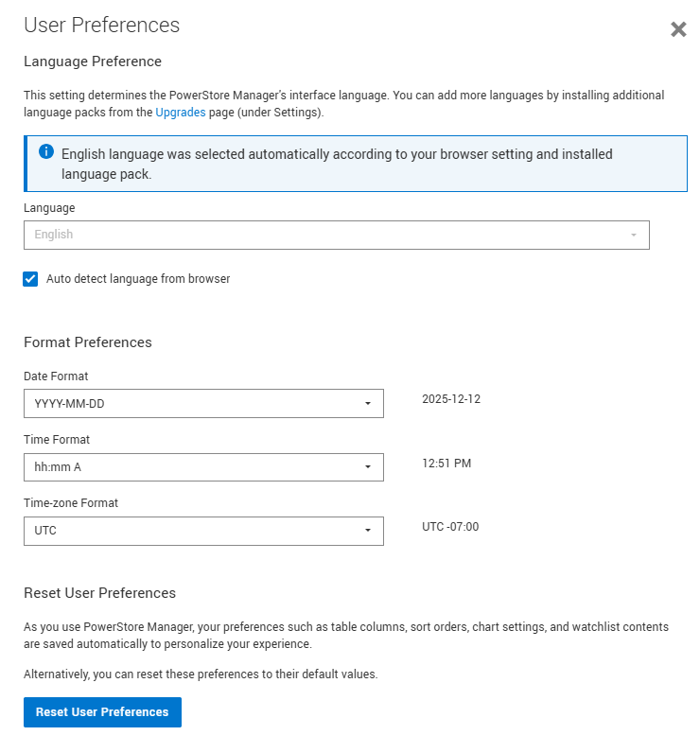Click the Date Format dropdown arrow icon
Viewport: 700px width, 753px height.
(x=368, y=404)
